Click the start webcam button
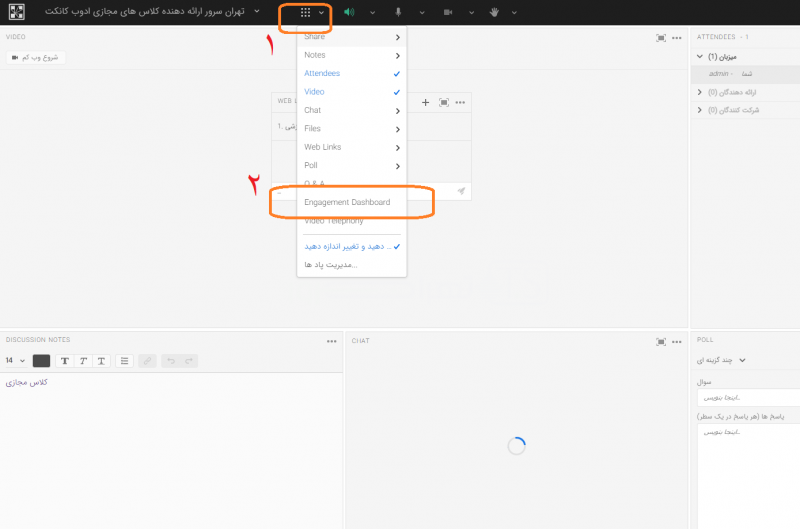 pos(36,58)
